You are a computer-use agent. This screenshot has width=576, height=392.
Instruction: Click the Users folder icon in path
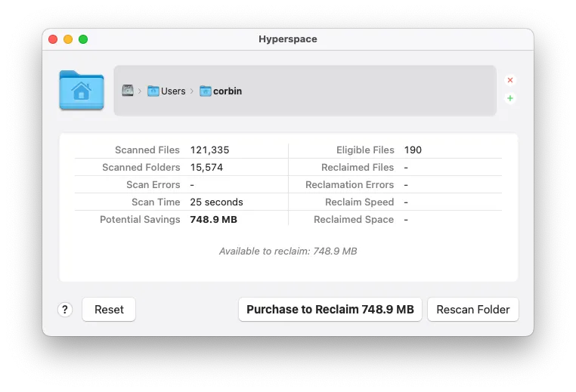point(153,91)
